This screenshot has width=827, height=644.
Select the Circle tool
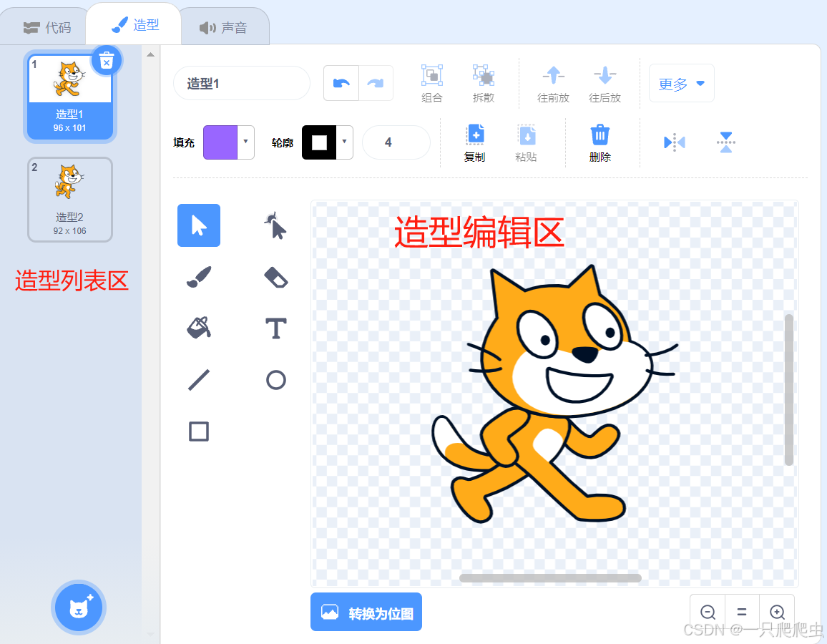[x=275, y=380]
